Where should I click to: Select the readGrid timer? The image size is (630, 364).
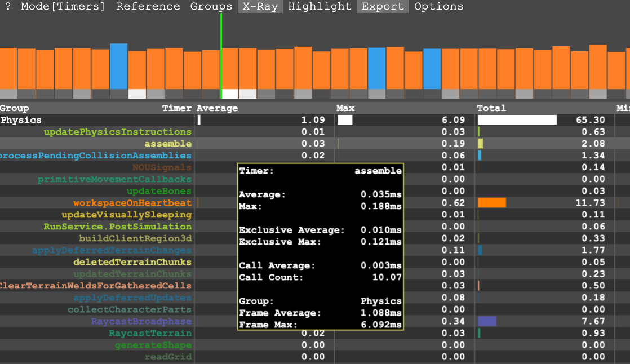coord(168,357)
